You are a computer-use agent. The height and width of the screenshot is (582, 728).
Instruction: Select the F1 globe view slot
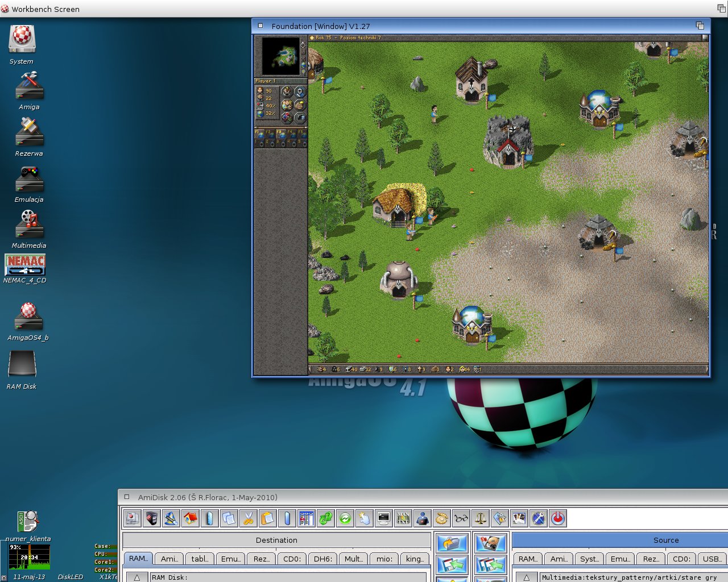pyautogui.click(x=260, y=135)
